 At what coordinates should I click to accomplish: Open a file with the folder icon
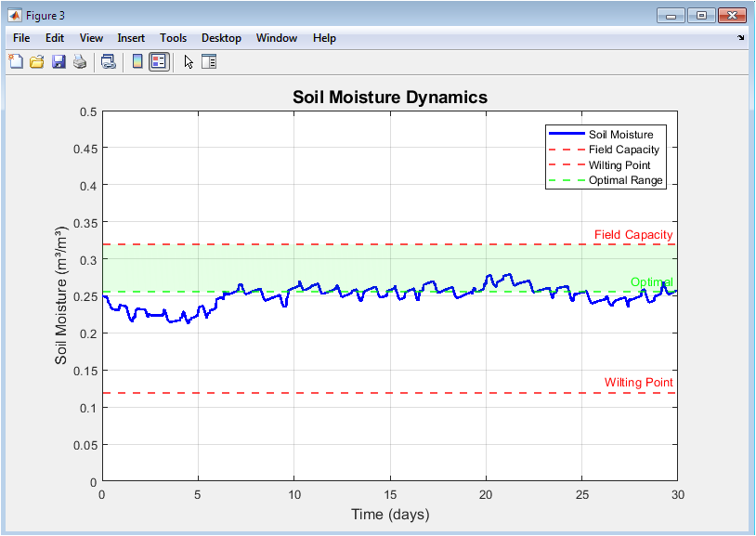coord(37,62)
